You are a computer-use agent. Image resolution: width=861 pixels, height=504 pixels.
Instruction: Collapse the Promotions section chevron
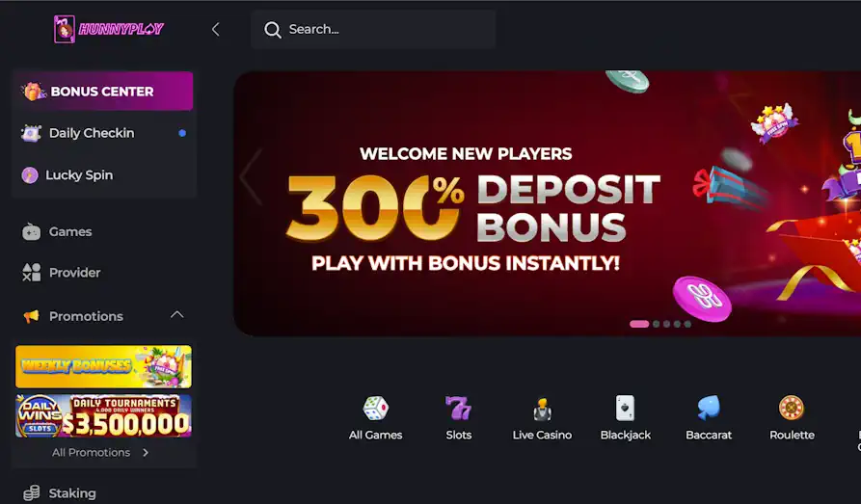(x=176, y=315)
